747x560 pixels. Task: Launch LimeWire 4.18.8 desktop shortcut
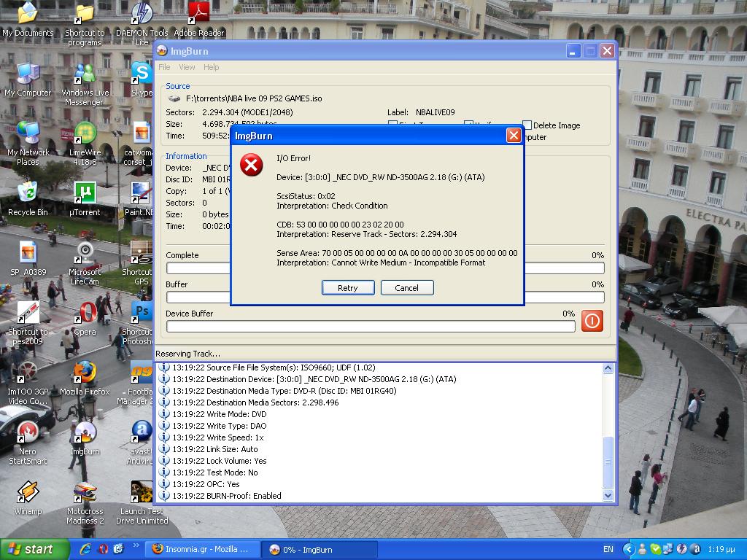point(85,144)
